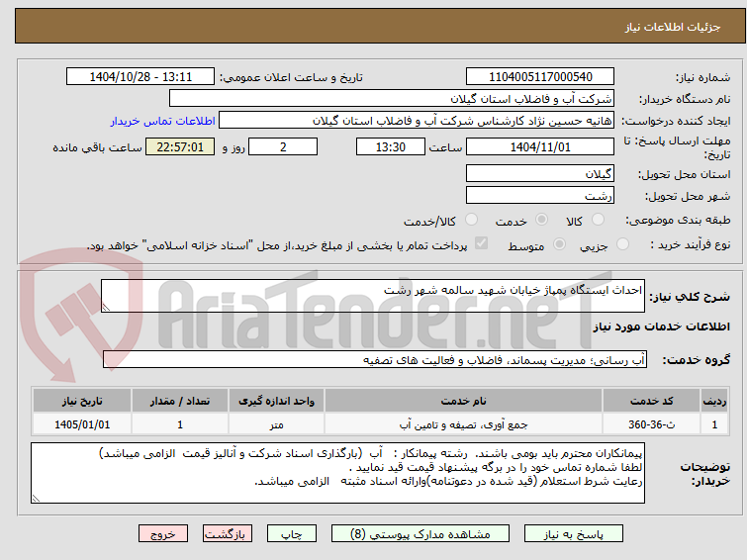Select the متوسط purchase type radio

point(559,244)
